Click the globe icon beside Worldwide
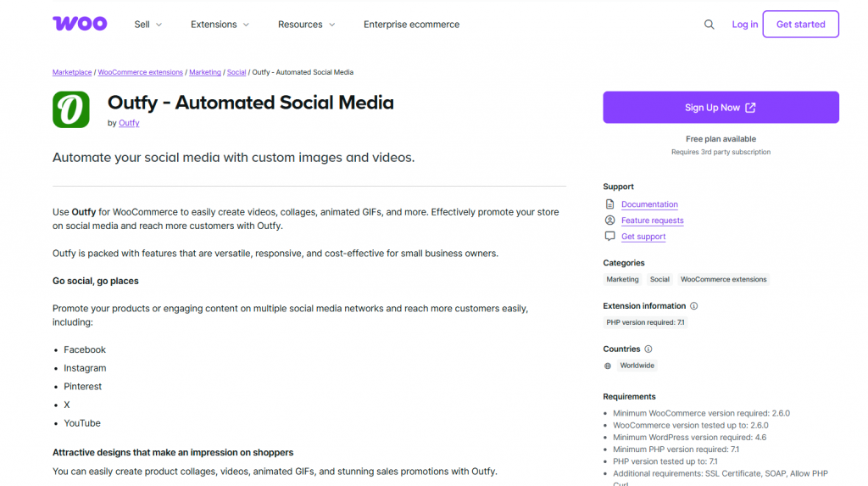Image resolution: width=868 pixels, height=486 pixels. 608,366
